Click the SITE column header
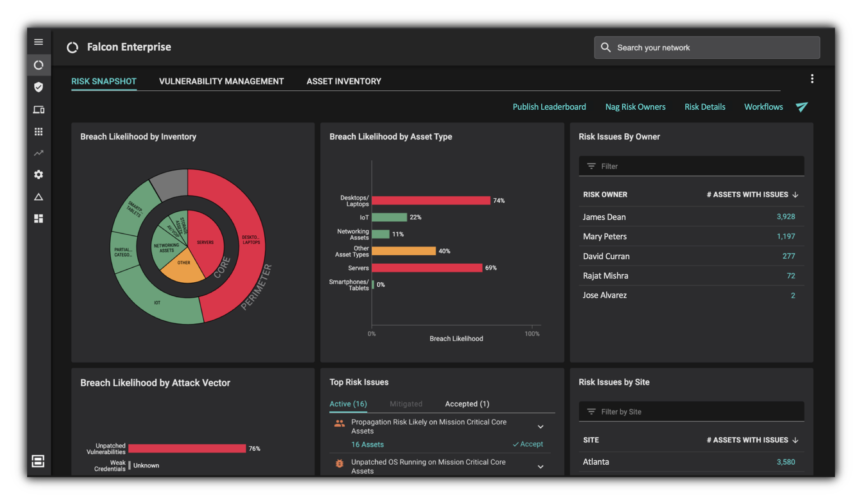This screenshot has height=504, width=862. tap(591, 440)
